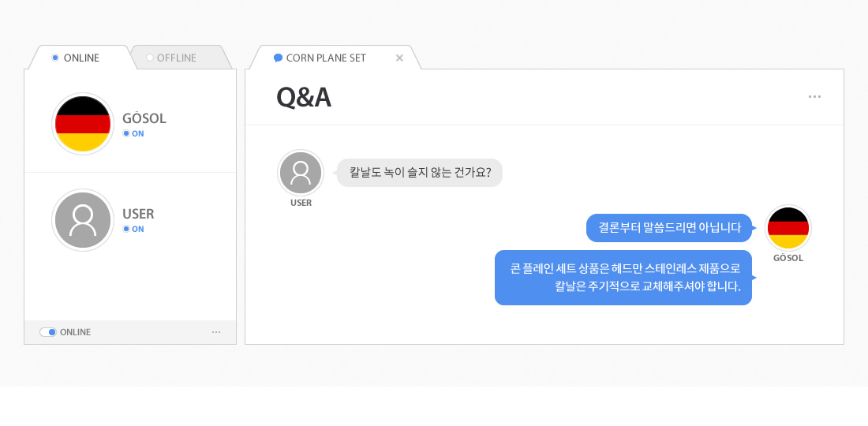Click GÖSOL's ON status radio indicator
The height and width of the screenshot is (426, 868).
click(x=126, y=133)
